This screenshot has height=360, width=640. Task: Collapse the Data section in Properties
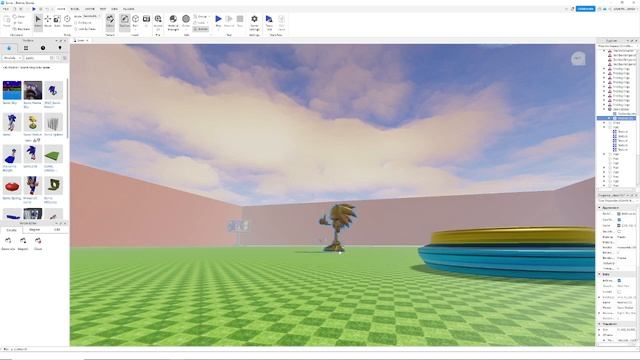point(599,274)
